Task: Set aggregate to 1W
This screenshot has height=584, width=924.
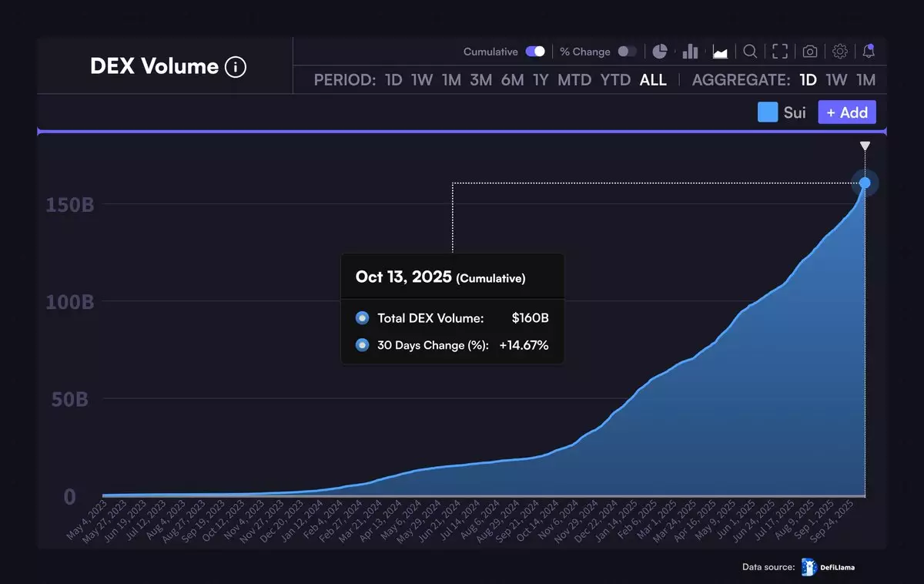Action: [836, 80]
